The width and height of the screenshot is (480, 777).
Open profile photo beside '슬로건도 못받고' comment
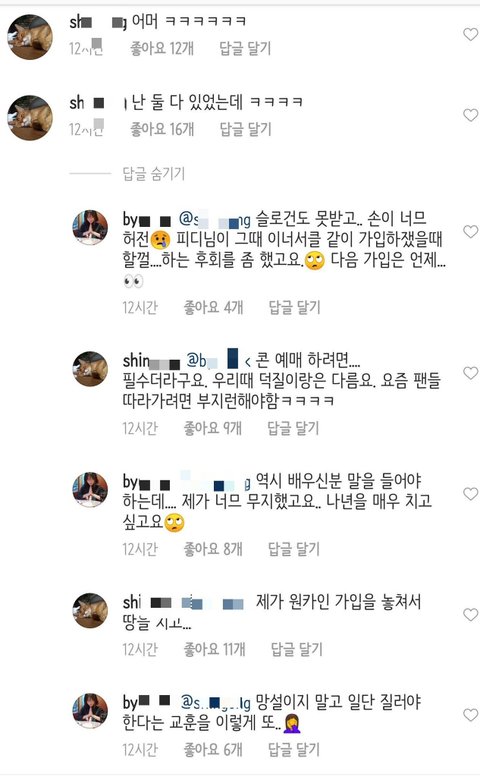(90, 227)
